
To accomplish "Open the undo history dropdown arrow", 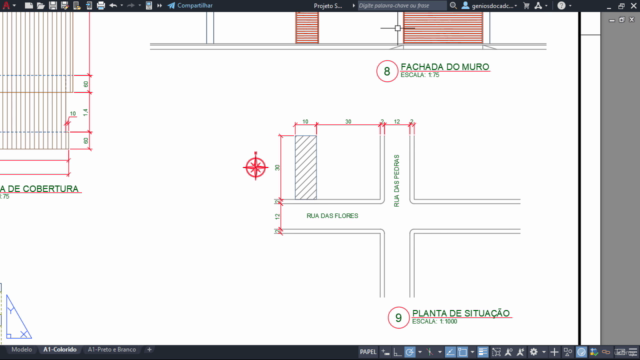I will (122, 5).
